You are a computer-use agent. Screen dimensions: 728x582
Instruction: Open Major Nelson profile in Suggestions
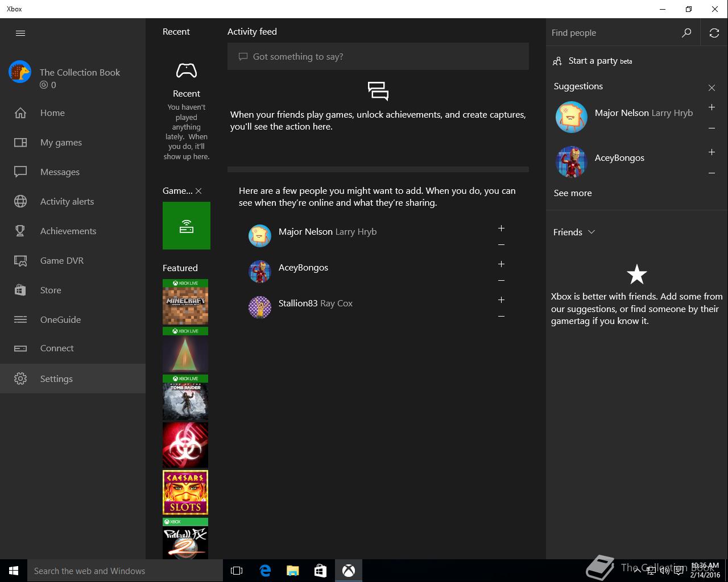[571, 117]
